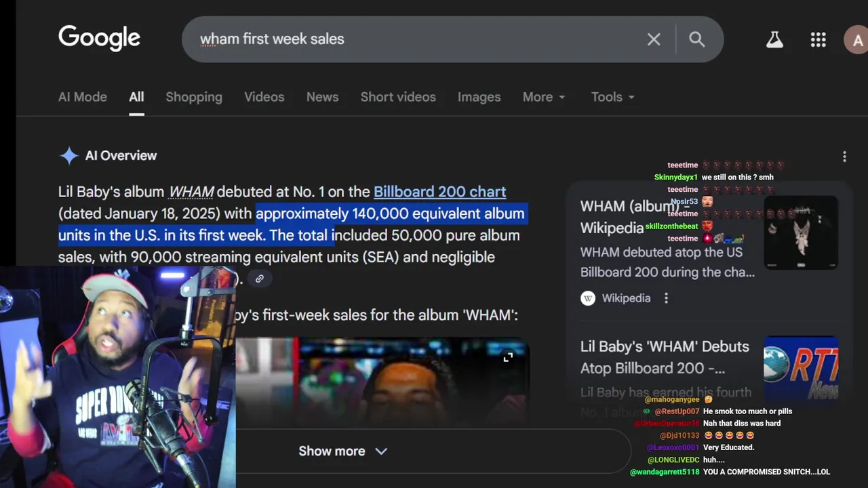This screenshot has height=488, width=868.
Task: Open the Google apps grid
Action: [818, 40]
